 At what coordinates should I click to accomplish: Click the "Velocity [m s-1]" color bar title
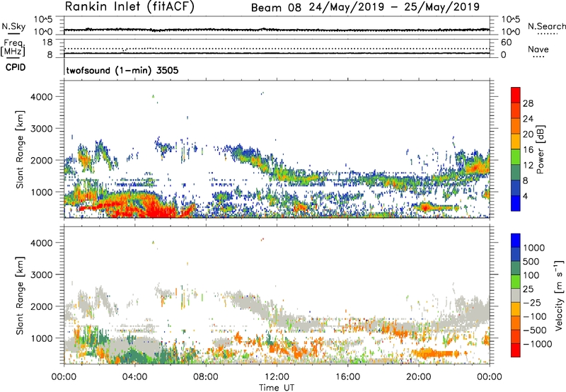click(x=560, y=295)
